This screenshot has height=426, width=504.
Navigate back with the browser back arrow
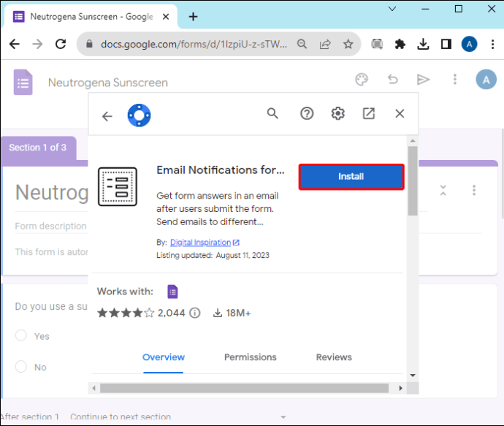(15, 44)
